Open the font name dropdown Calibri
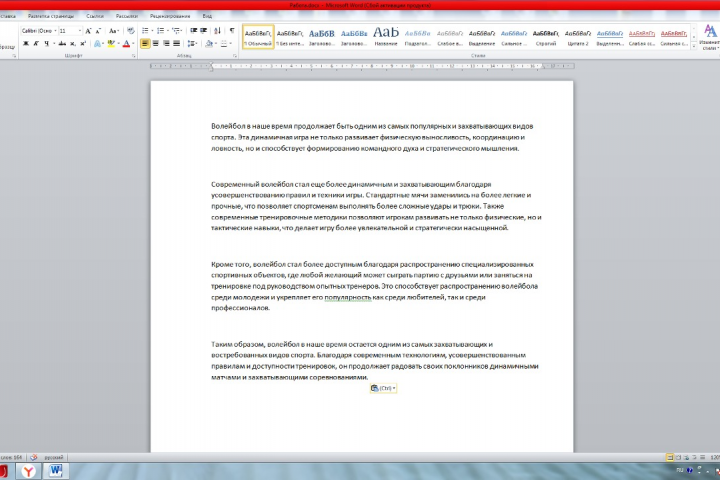 coord(55,31)
